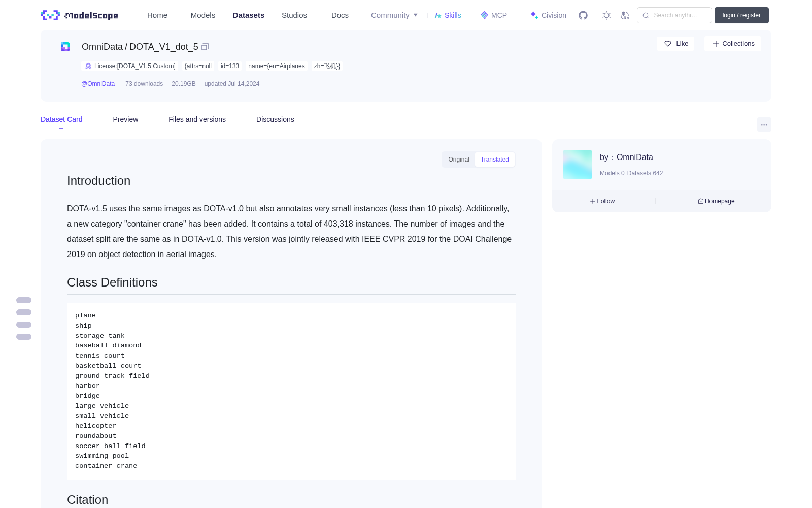This screenshot has width=812, height=508.
Task: Click Datasets 642 count
Action: (x=645, y=173)
